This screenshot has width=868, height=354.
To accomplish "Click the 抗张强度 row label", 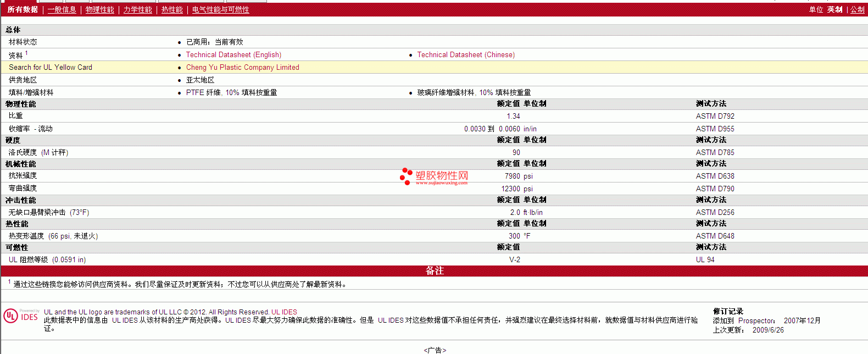I will coord(23,175).
